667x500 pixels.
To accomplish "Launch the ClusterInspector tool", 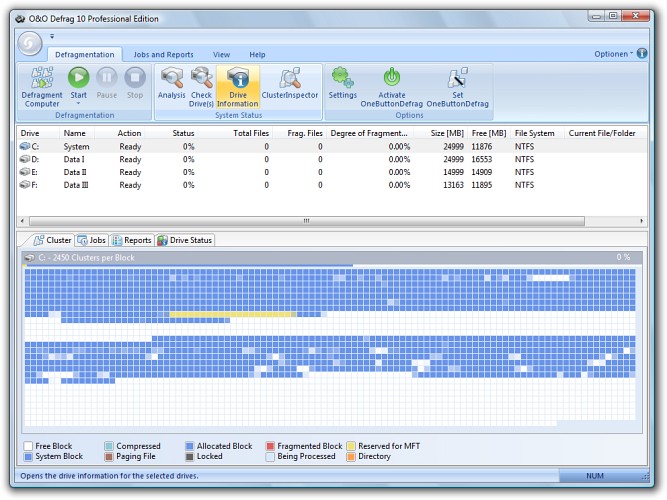I will click(x=290, y=83).
